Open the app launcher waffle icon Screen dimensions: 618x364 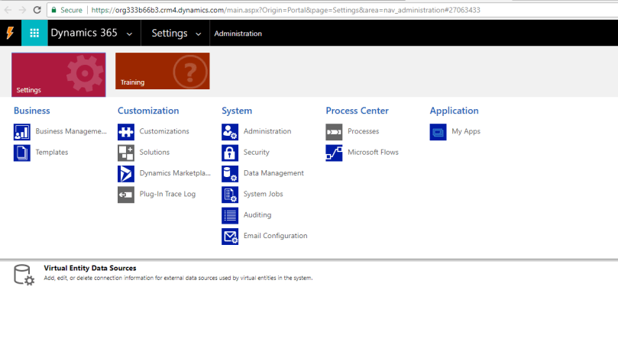34,34
